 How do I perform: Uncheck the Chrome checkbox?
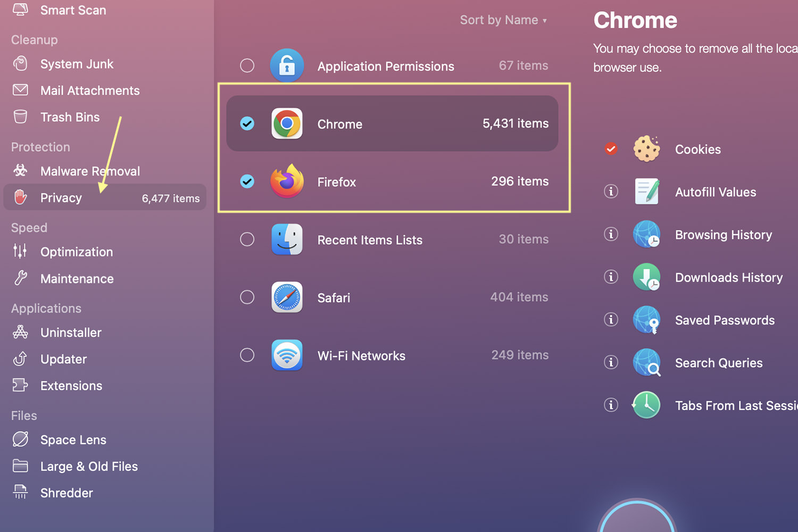tap(247, 123)
